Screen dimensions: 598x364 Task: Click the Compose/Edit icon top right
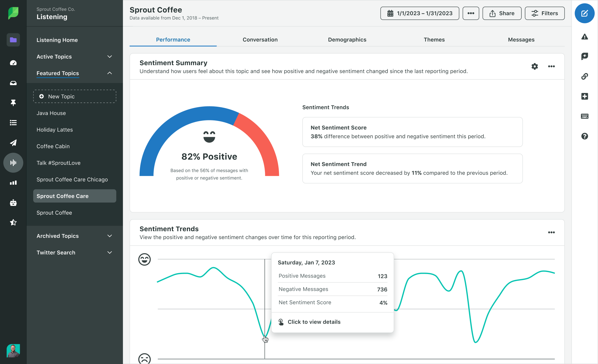[584, 13]
